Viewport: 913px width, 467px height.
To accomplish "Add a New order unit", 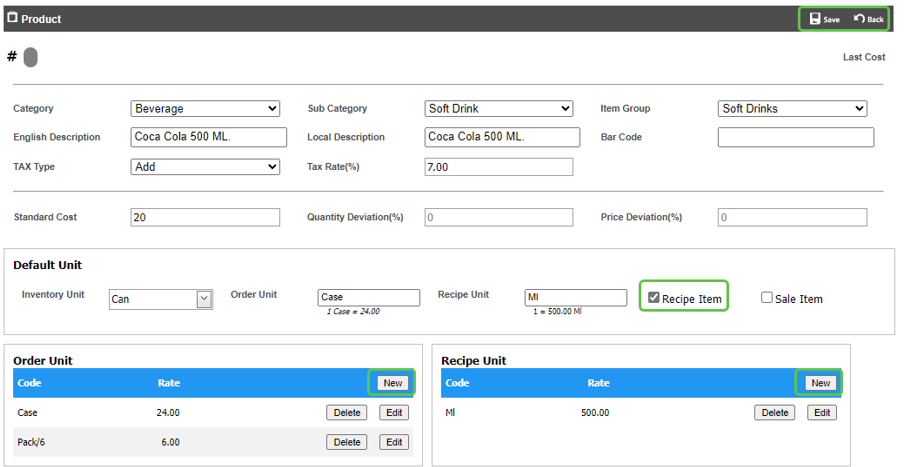I will pyautogui.click(x=392, y=382).
